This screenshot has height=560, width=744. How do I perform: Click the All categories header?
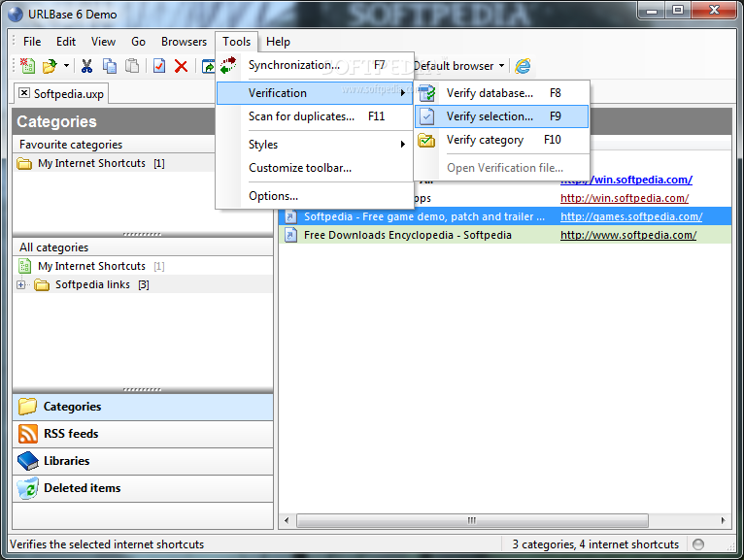[x=143, y=247]
